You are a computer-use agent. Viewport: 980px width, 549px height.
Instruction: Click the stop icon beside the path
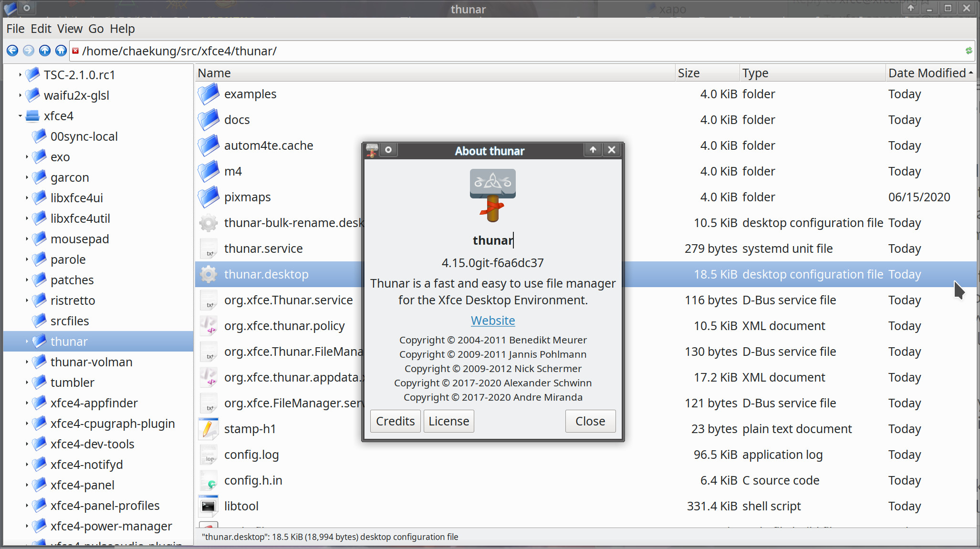pos(75,51)
